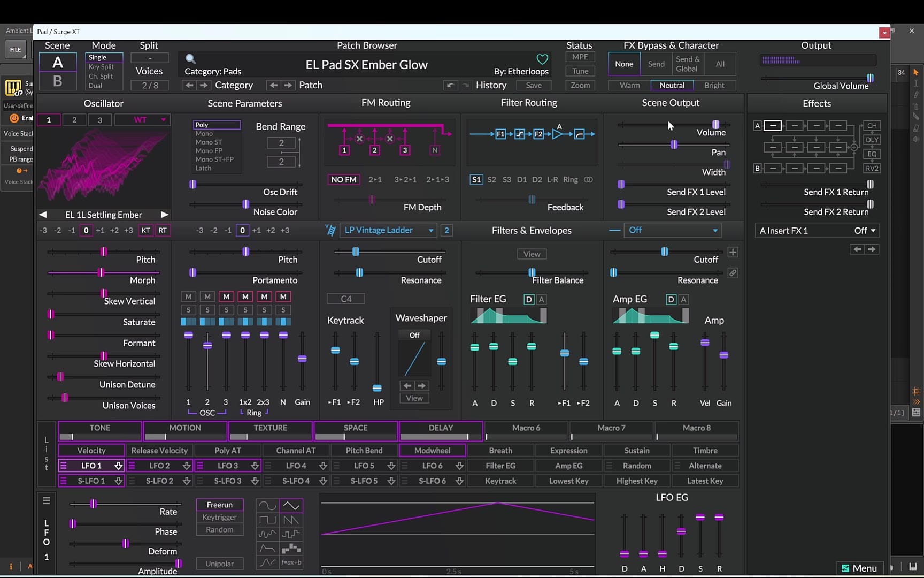Open the WT oscillator type dropdown

pos(143,120)
